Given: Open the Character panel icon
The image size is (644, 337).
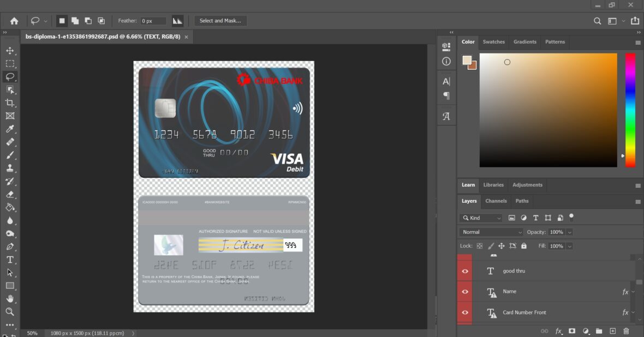Looking at the screenshot, I should (x=446, y=81).
